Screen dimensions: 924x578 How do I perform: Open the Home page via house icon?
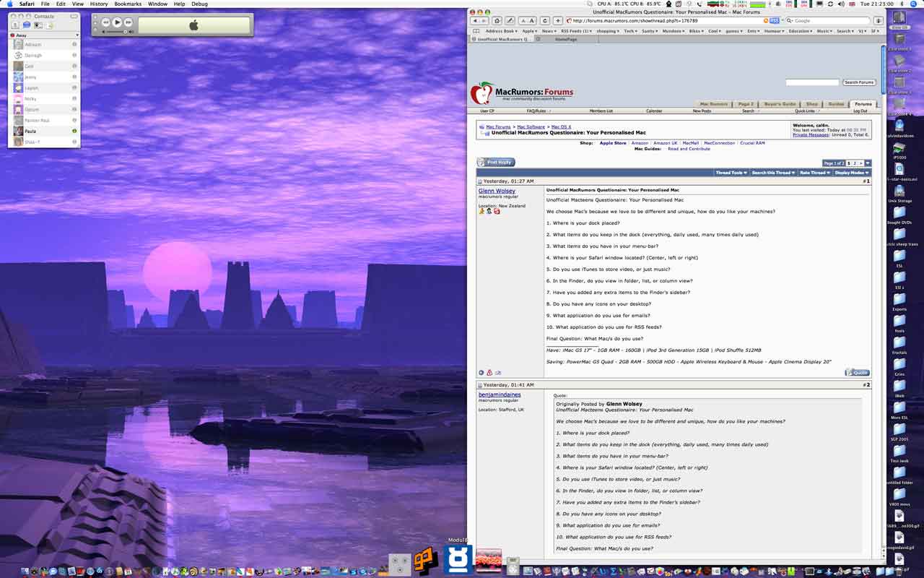click(x=497, y=21)
